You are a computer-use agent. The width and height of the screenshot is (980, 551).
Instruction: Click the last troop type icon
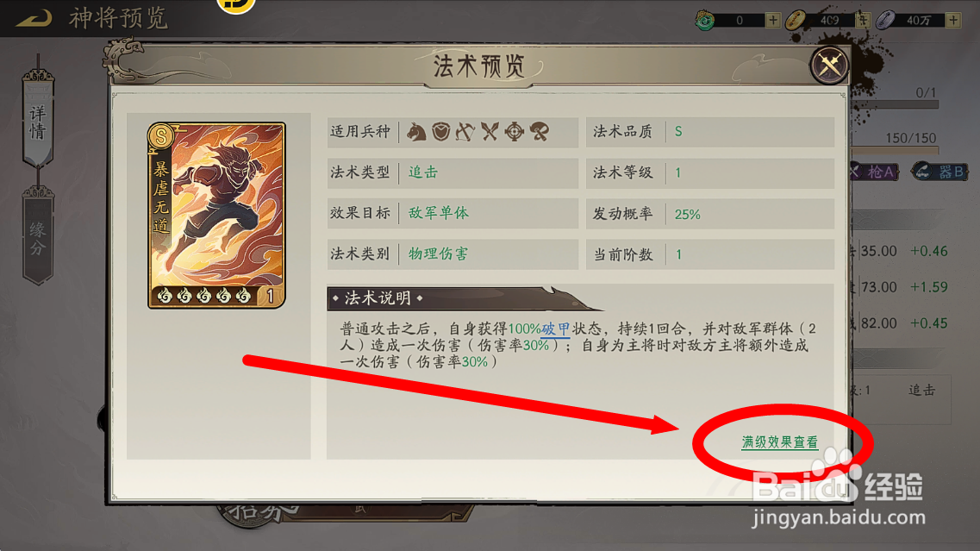click(540, 131)
